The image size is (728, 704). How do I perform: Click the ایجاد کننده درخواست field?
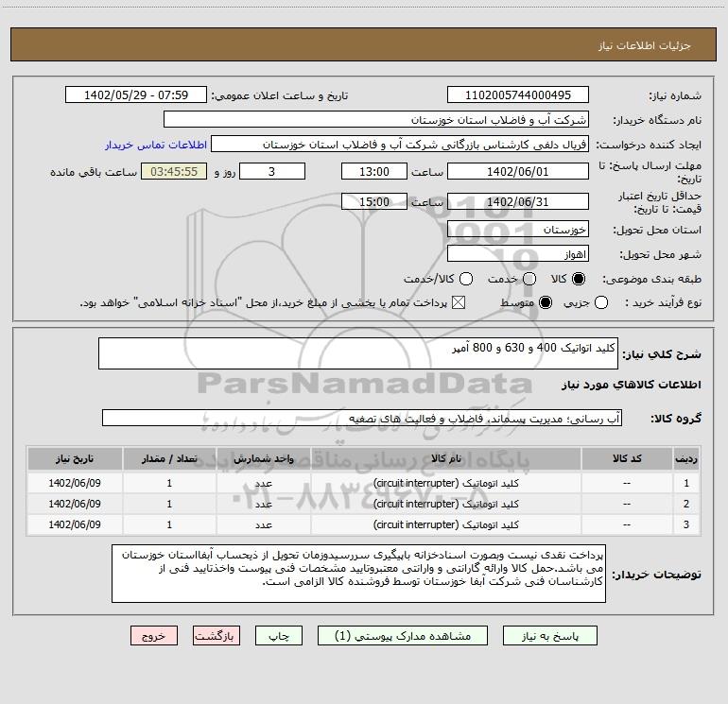pyautogui.click(x=400, y=145)
